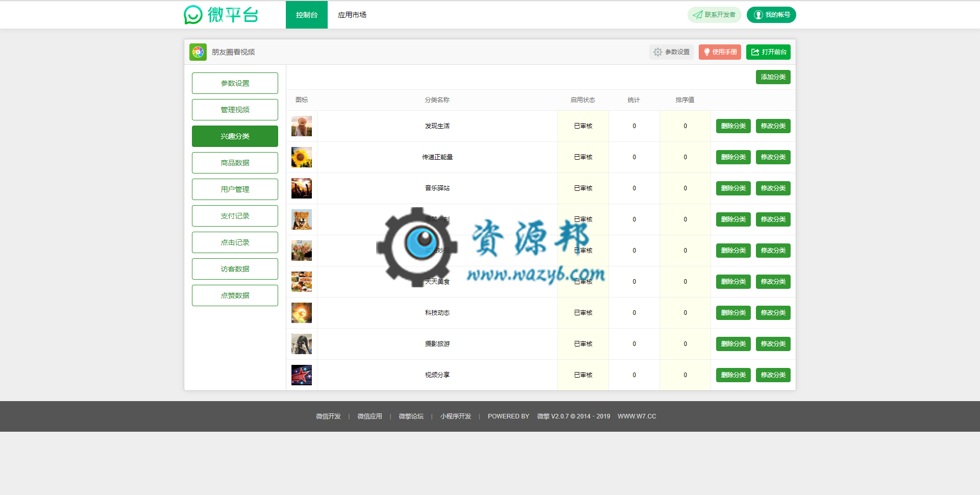The image size is (980, 495).
Task: Edit the 传递正能量 category
Action: click(x=773, y=157)
